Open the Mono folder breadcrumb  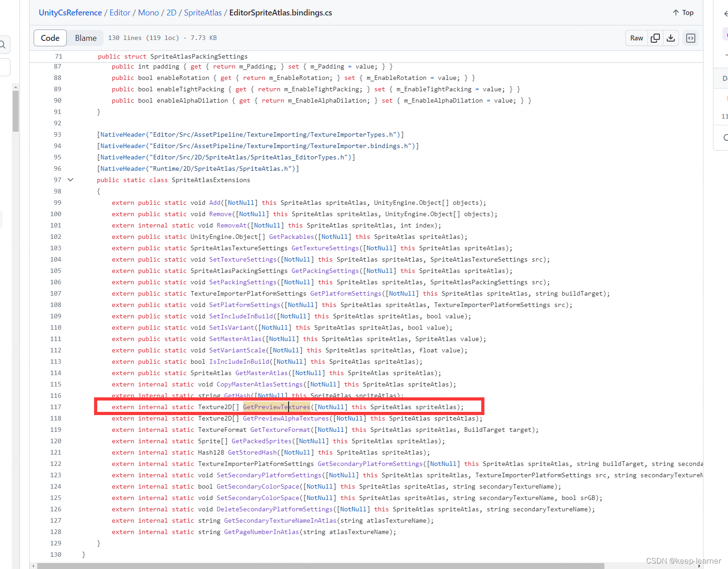[149, 12]
